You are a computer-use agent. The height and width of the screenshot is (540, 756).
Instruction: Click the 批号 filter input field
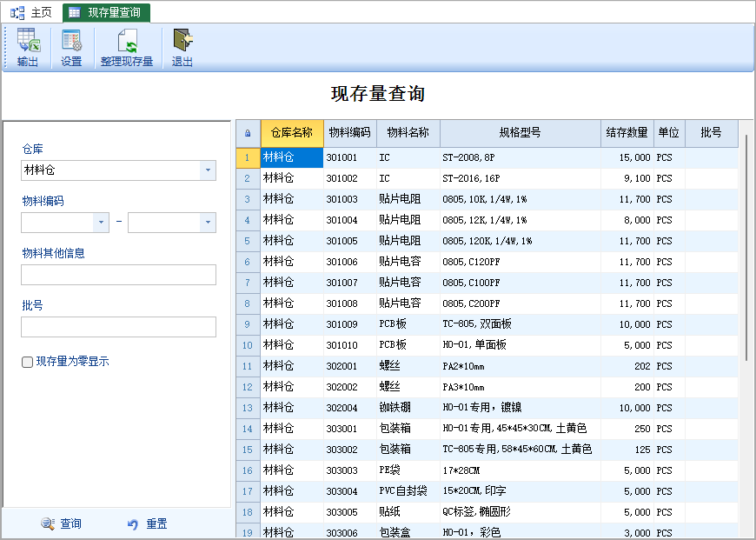coord(118,327)
